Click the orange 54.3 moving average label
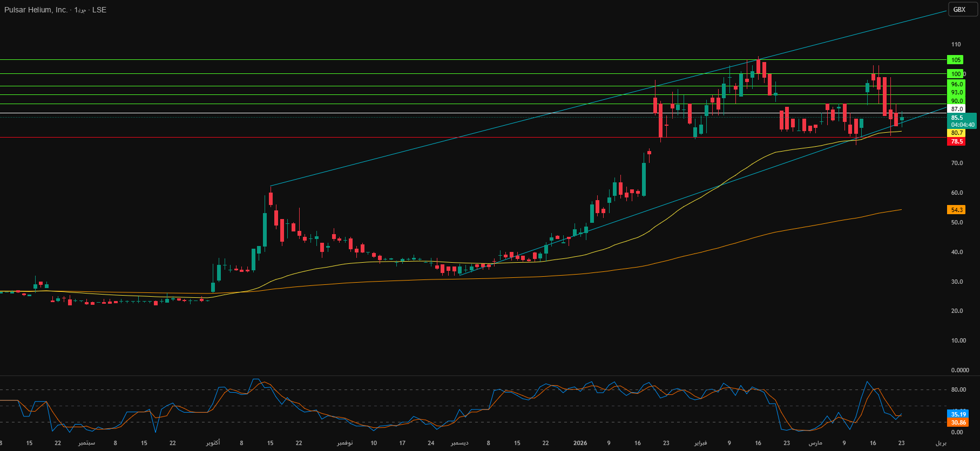980x451 pixels. [x=956, y=210]
